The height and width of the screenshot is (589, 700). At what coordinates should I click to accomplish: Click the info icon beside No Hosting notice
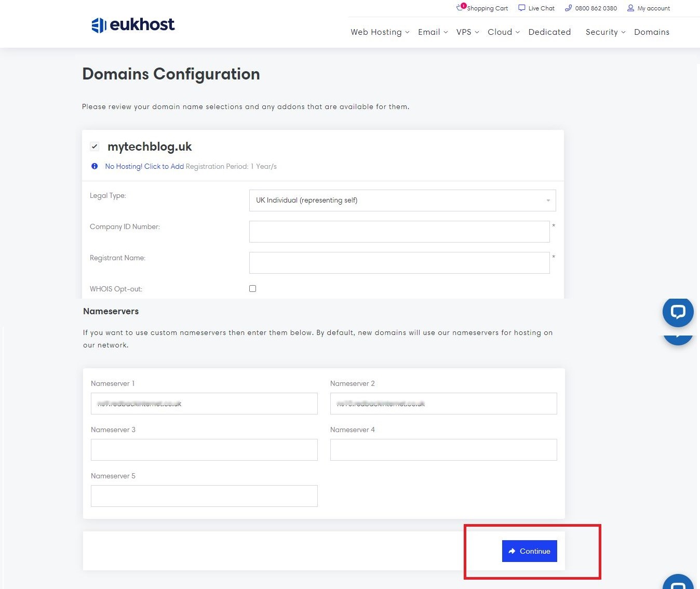[x=95, y=166]
